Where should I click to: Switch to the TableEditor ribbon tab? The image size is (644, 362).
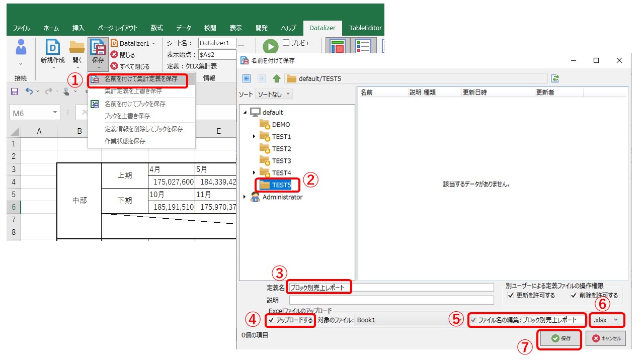[x=365, y=28]
